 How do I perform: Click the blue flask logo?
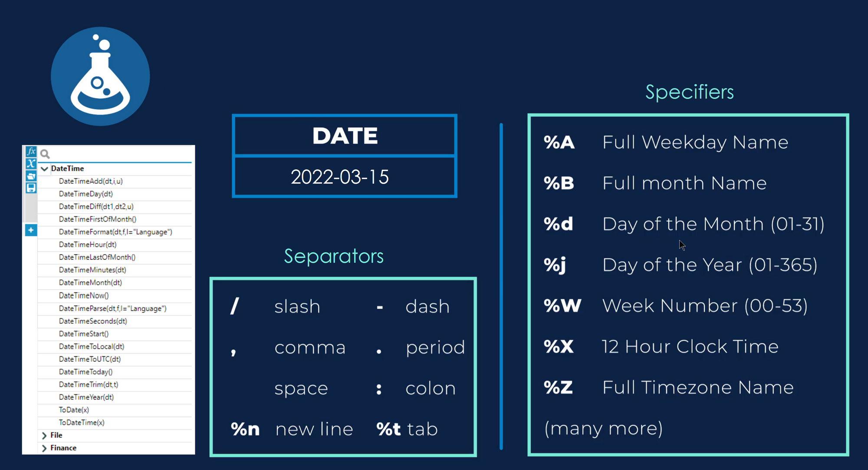[100, 76]
